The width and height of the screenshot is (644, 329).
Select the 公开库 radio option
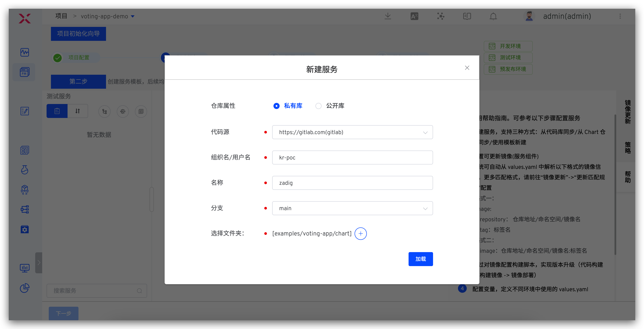pos(318,106)
